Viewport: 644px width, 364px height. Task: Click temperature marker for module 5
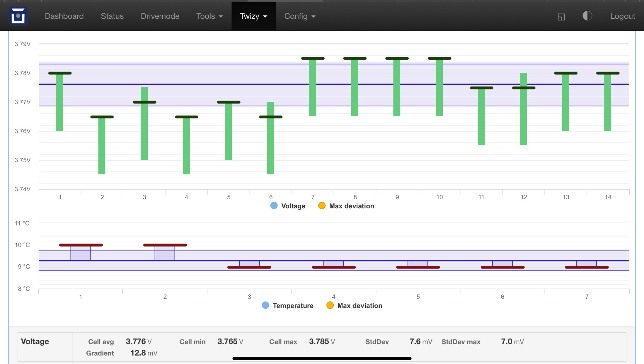[x=418, y=267]
